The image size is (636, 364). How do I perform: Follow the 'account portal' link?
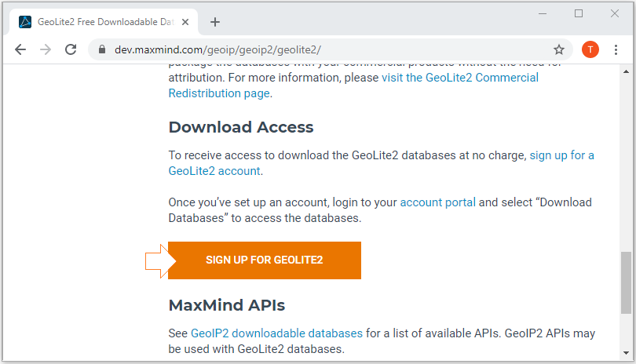[437, 202]
